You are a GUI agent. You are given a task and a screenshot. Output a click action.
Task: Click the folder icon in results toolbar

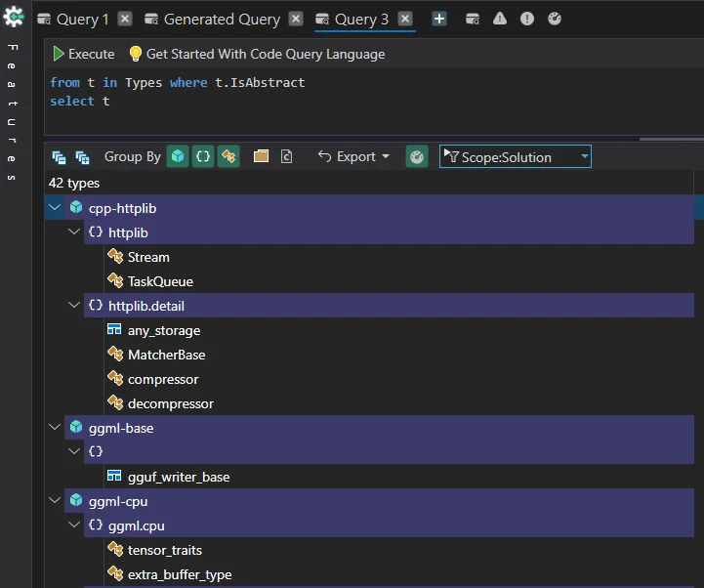pos(261,156)
